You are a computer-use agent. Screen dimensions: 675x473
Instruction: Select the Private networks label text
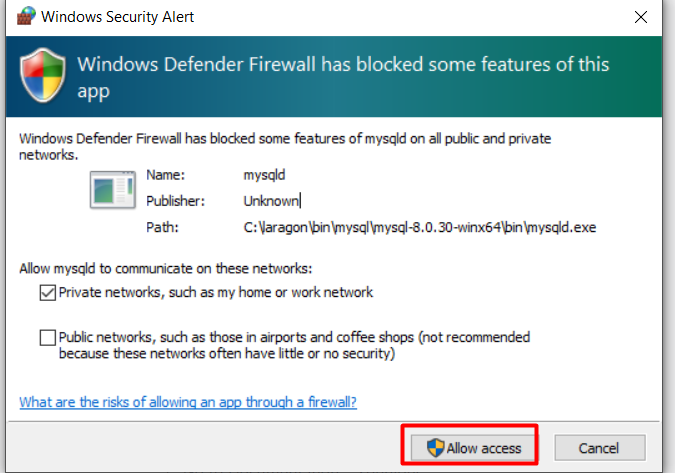click(216, 293)
